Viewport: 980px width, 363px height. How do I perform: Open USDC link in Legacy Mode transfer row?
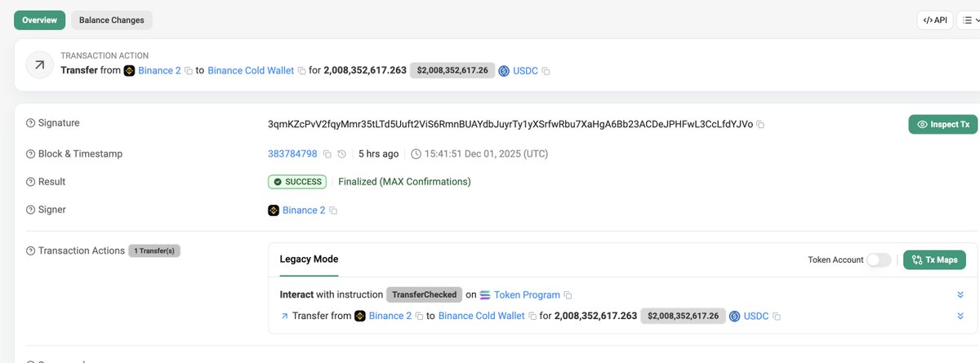756,316
